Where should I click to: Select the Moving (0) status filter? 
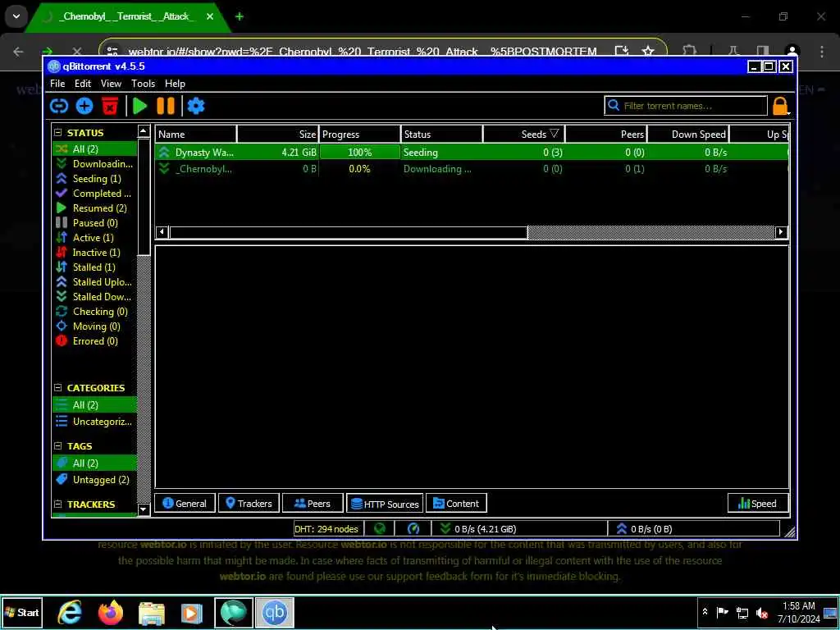(95, 326)
